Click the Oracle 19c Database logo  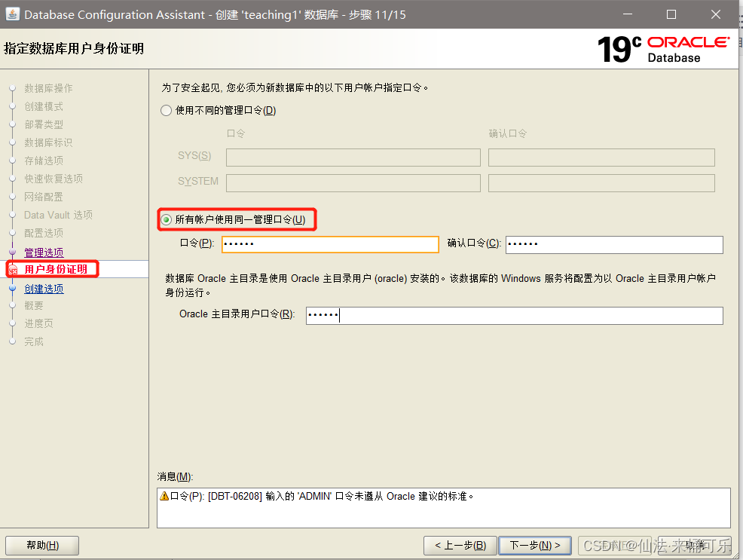tap(663, 49)
